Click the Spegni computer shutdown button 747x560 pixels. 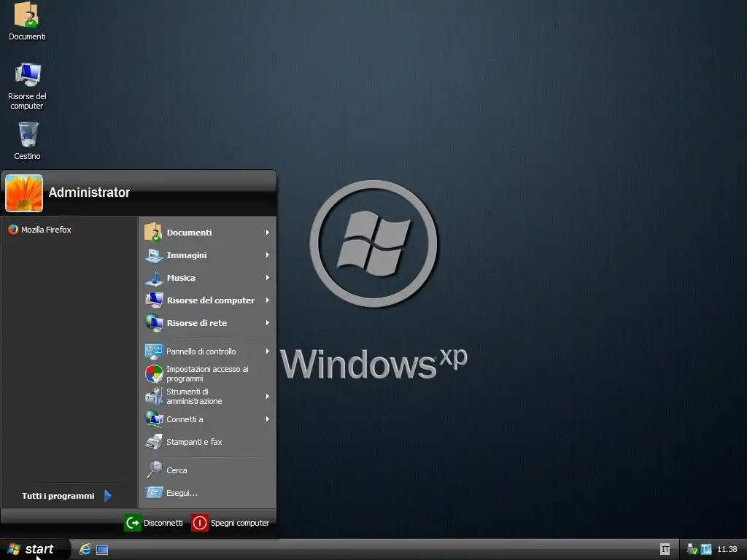pyautogui.click(x=231, y=523)
